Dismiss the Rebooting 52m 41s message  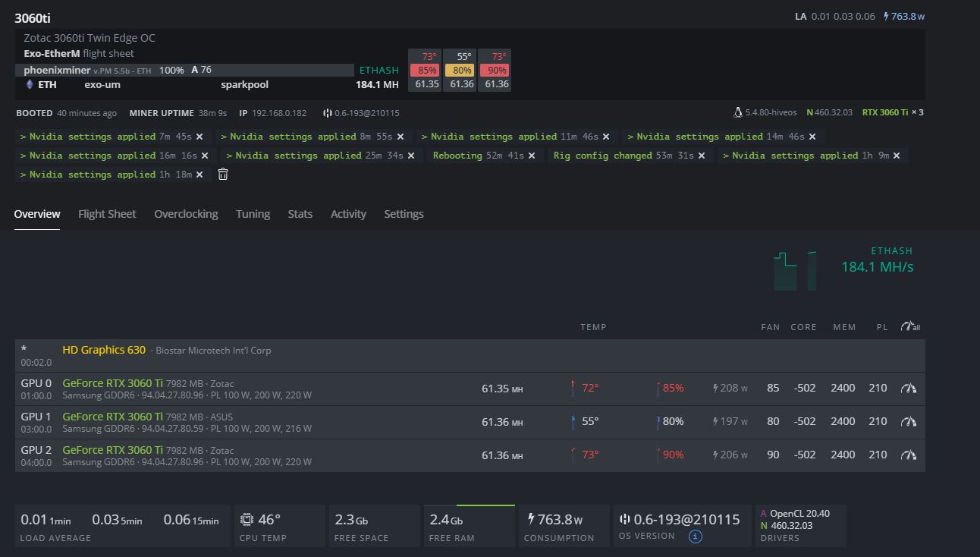pos(532,156)
